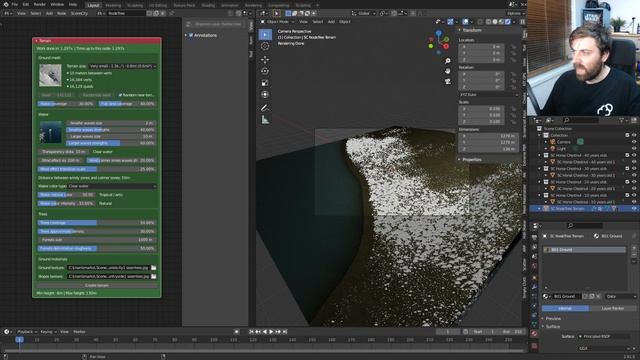Click Layer Painter button in material panel
Screen dimensions: 640x360
[x=613, y=309]
